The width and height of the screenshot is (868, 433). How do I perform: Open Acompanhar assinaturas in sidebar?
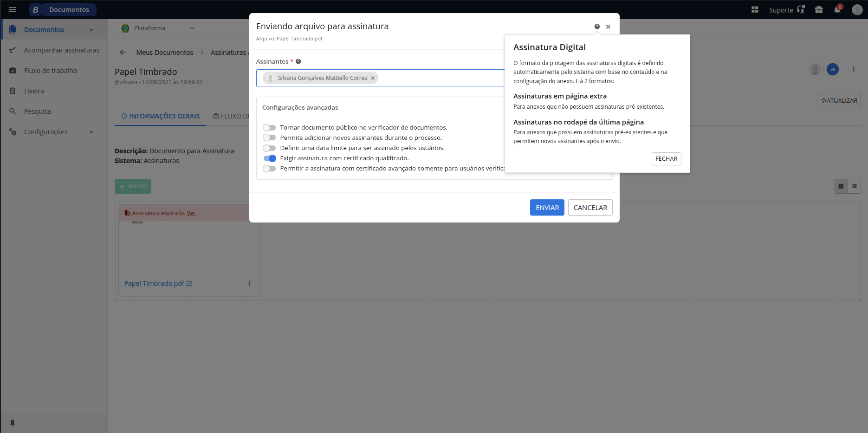pos(62,50)
